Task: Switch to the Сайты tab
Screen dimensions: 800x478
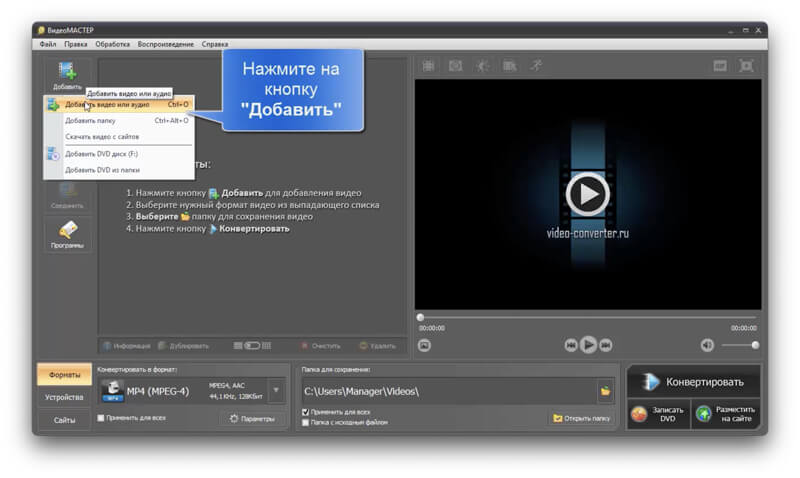Action: pos(64,420)
